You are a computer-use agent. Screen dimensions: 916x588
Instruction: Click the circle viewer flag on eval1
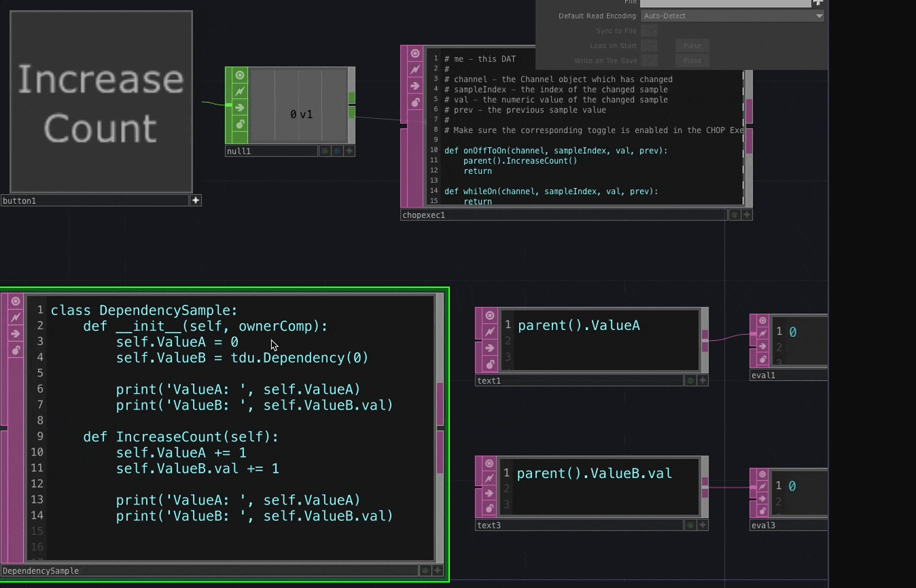(763, 321)
